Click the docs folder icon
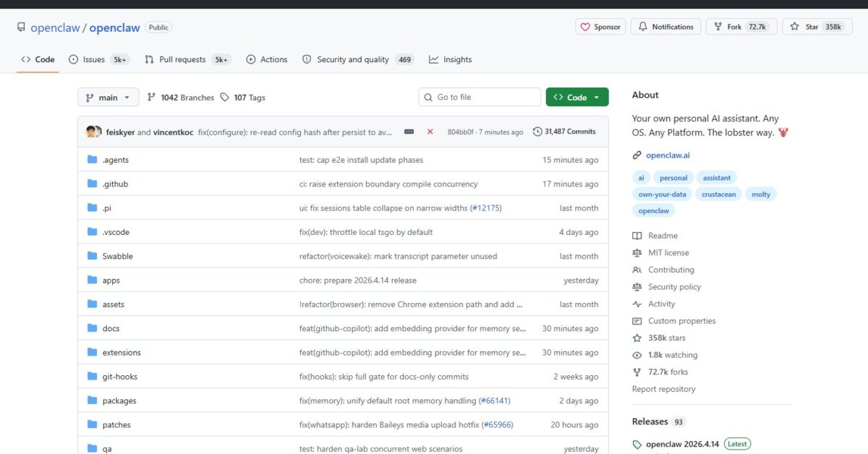The width and height of the screenshot is (868, 454). (92, 328)
